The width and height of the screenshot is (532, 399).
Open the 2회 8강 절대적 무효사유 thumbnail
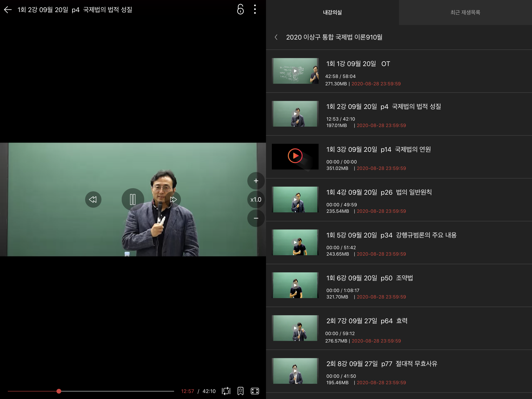coord(295,371)
